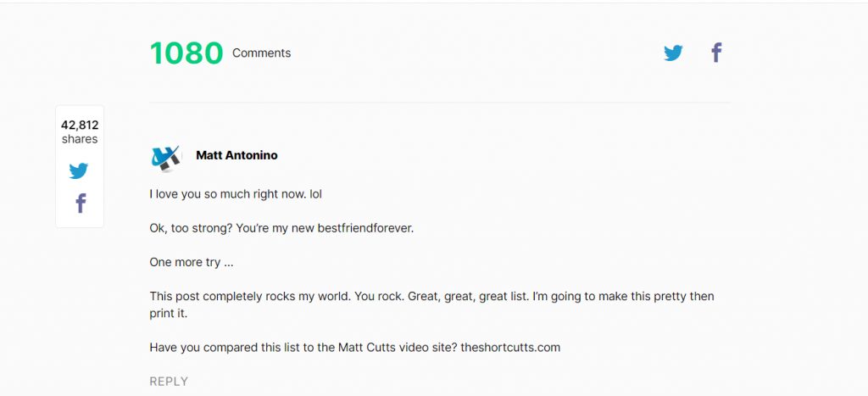The image size is (868, 396).
Task: Open the Matt Antonino commenter name
Action: (x=237, y=156)
